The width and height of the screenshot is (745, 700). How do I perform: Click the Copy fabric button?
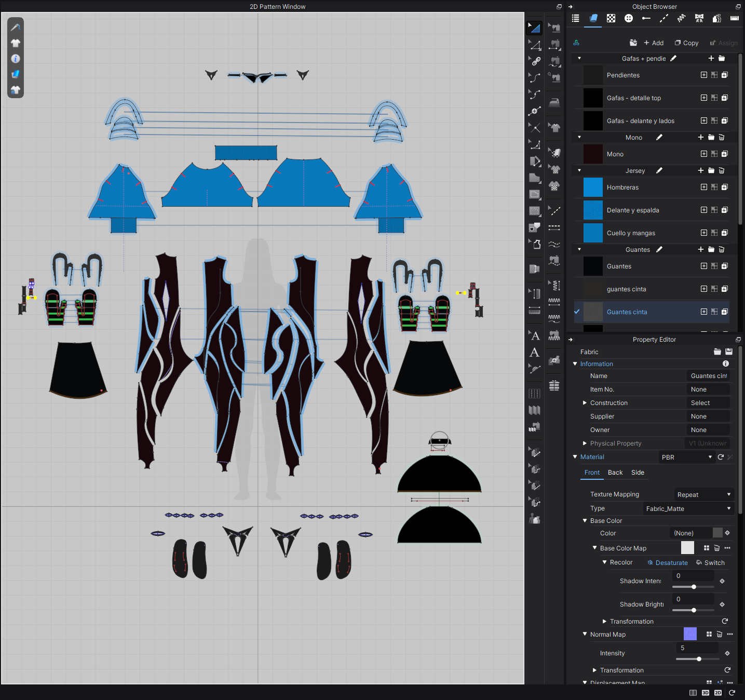click(686, 43)
